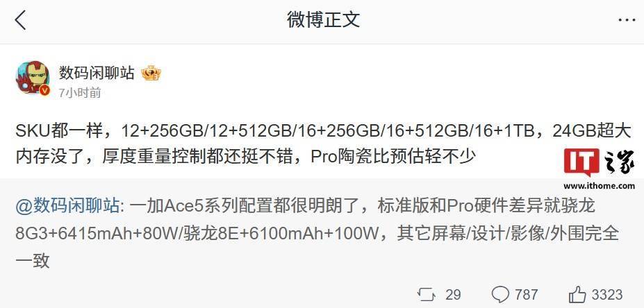Image resolution: width=644 pixels, height=308 pixels.
Task: Click the repost count 29
Action: [x=453, y=294]
